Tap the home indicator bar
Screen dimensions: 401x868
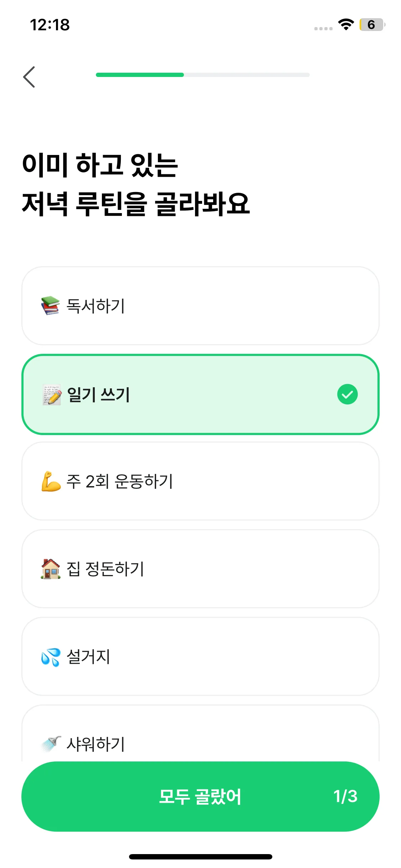tap(200, 857)
